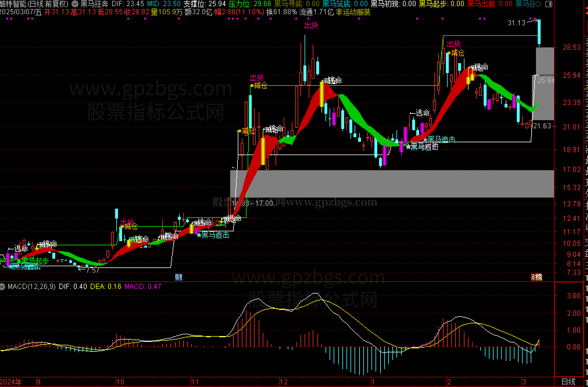
Task: Open the 黑马狂奔 indicator dropdown arrow
Action: click(x=75, y=4)
